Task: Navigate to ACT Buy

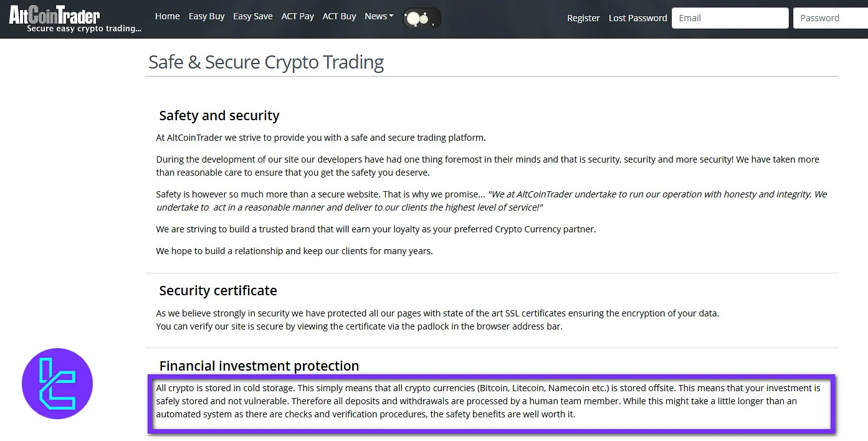Action: (339, 16)
